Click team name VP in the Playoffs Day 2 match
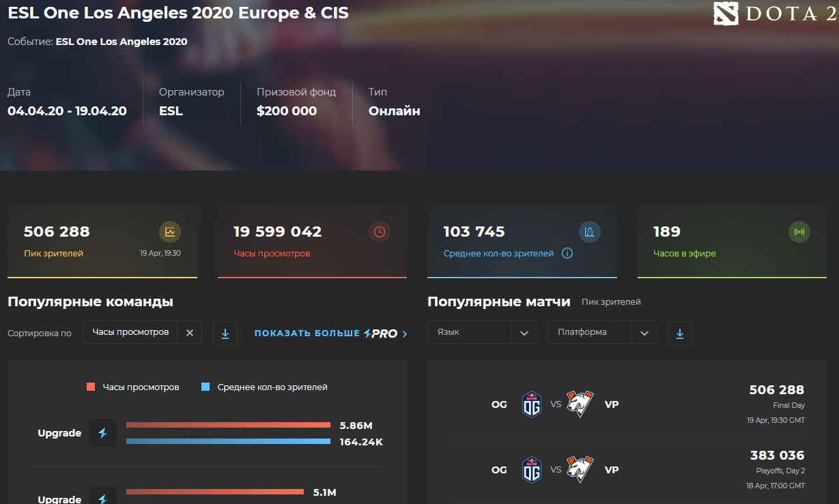The height and width of the screenshot is (504, 839). coord(612,470)
